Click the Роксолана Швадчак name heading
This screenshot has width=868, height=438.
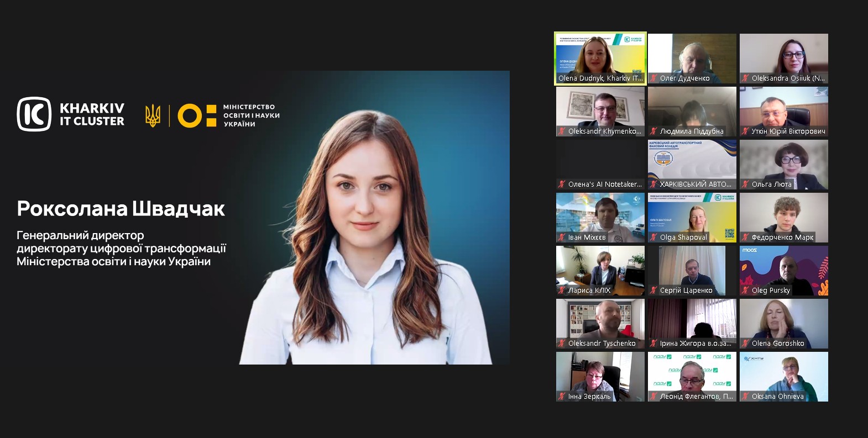[x=121, y=209]
